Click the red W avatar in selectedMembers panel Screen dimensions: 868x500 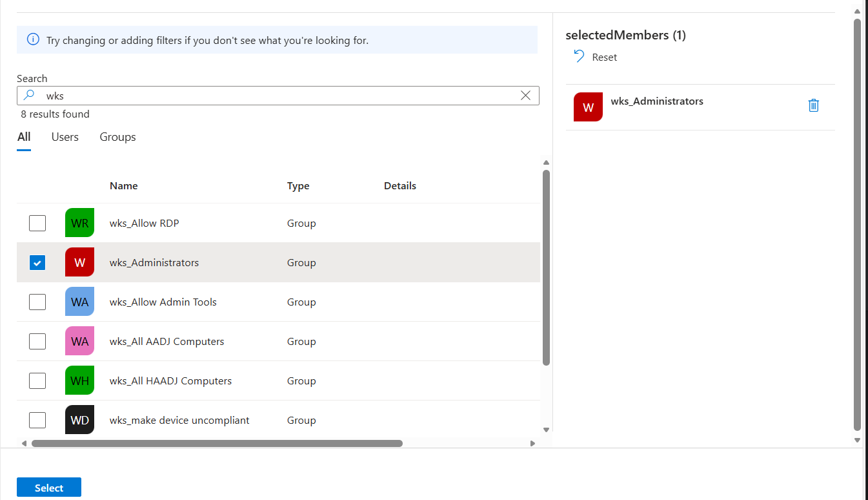(x=588, y=107)
